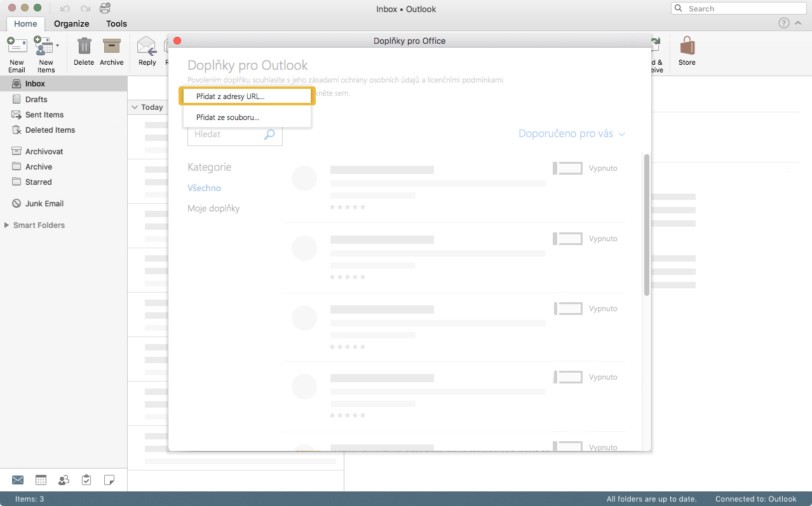The image size is (812, 506).
Task: Collapse the ribbon with the top-right chevron
Action: tap(799, 23)
